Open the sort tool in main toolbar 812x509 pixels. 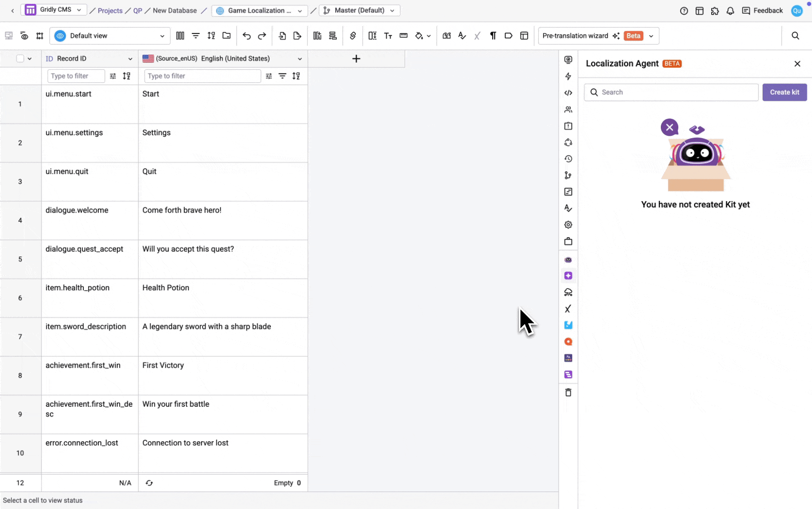[211, 36]
